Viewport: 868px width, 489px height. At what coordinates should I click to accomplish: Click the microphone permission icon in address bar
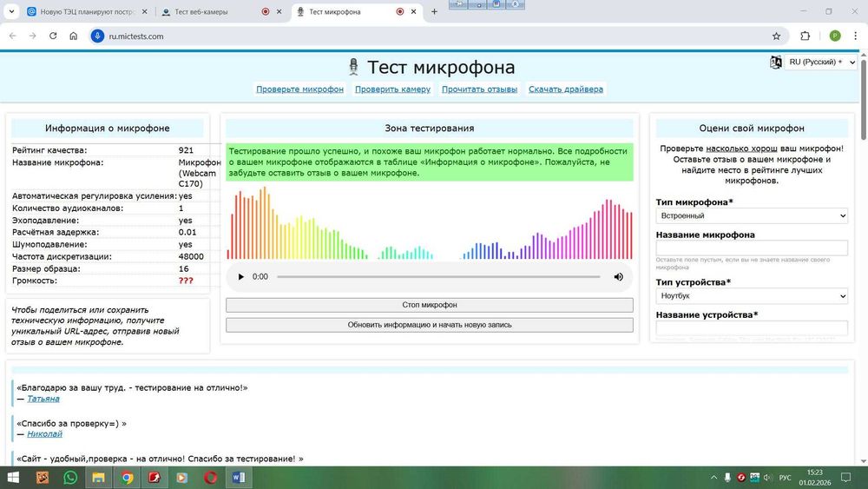(x=97, y=36)
